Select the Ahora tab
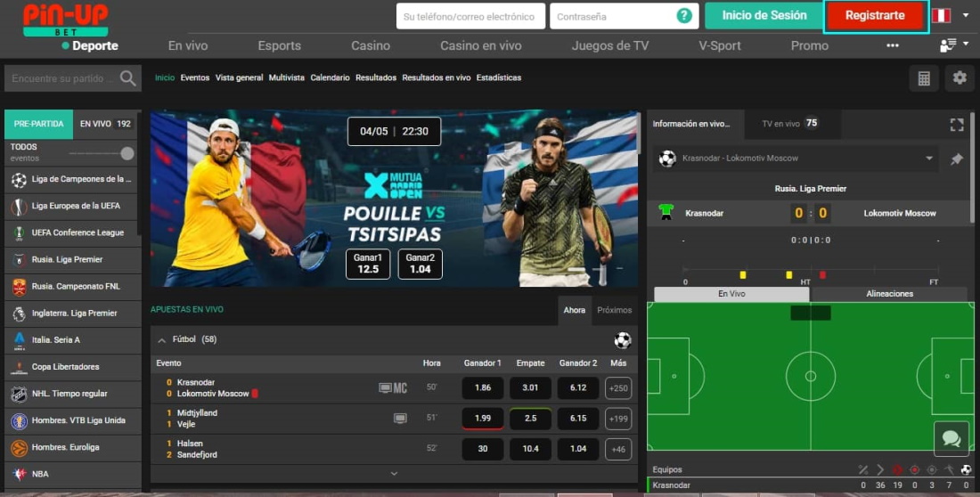 (x=575, y=310)
